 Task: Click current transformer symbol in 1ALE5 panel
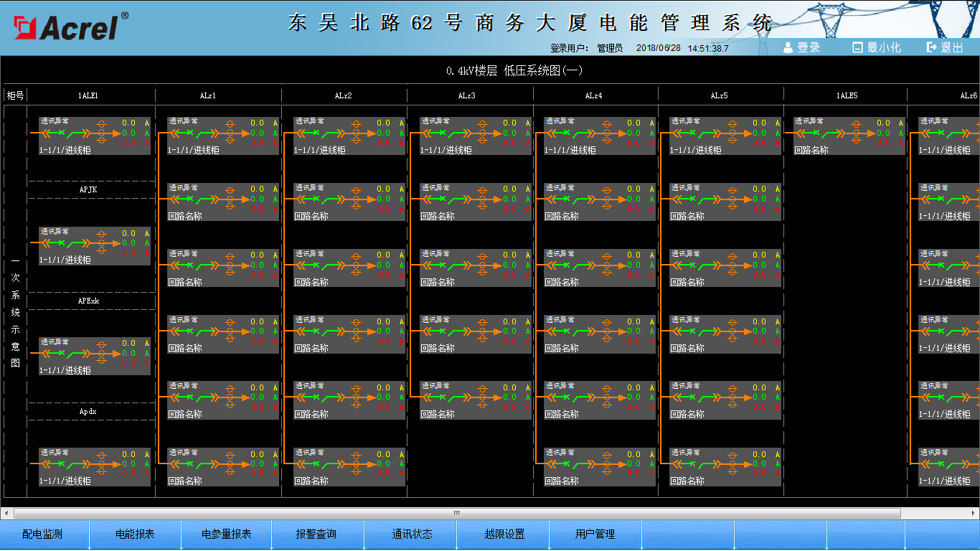pos(856,133)
